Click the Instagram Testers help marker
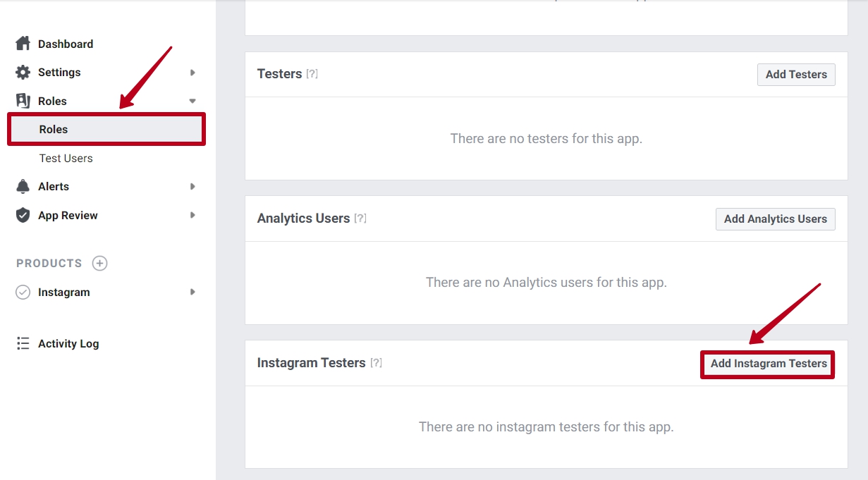This screenshot has width=868, height=480. point(377,362)
